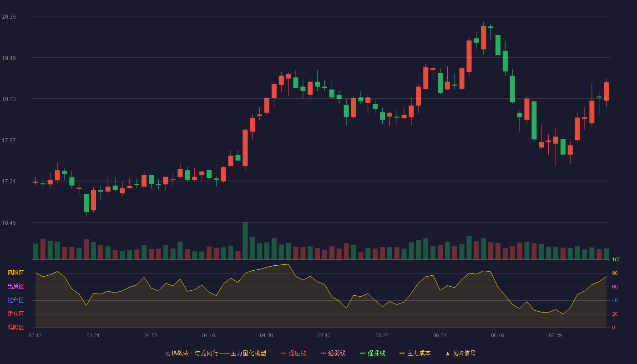Click the 06-16 date axis label
Viewport: 637px width, 364px height.
pyautogui.click(x=497, y=335)
